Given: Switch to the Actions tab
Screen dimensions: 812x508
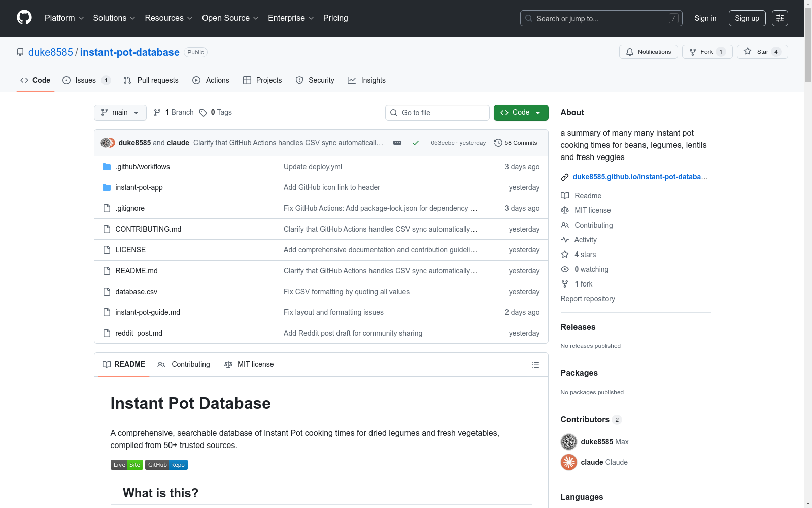Looking at the screenshot, I should pyautogui.click(x=211, y=80).
